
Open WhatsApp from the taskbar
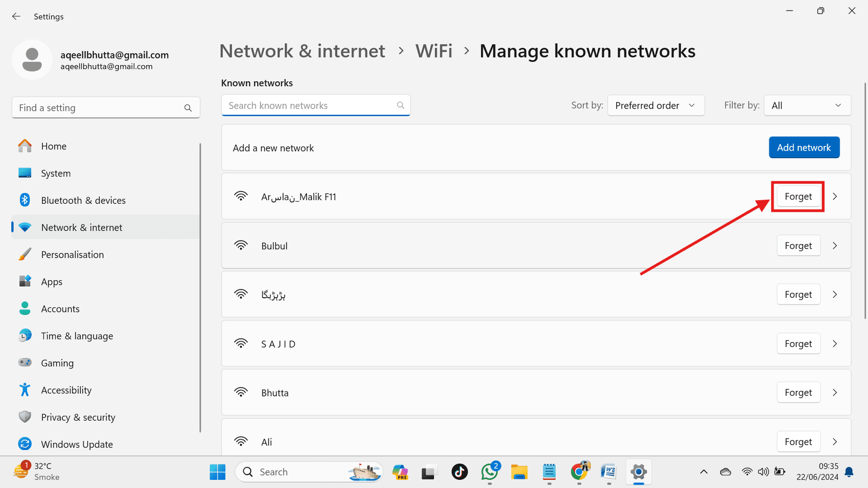click(x=490, y=472)
